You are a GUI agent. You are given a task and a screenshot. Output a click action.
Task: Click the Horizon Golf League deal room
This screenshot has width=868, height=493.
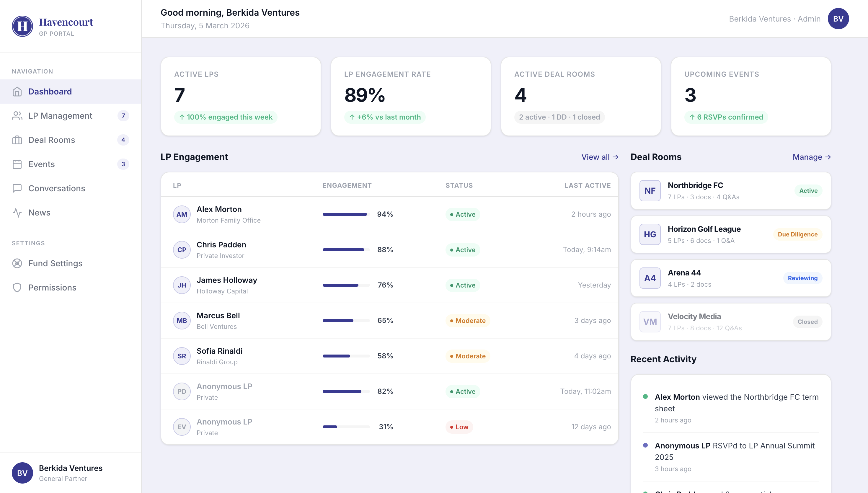click(730, 234)
